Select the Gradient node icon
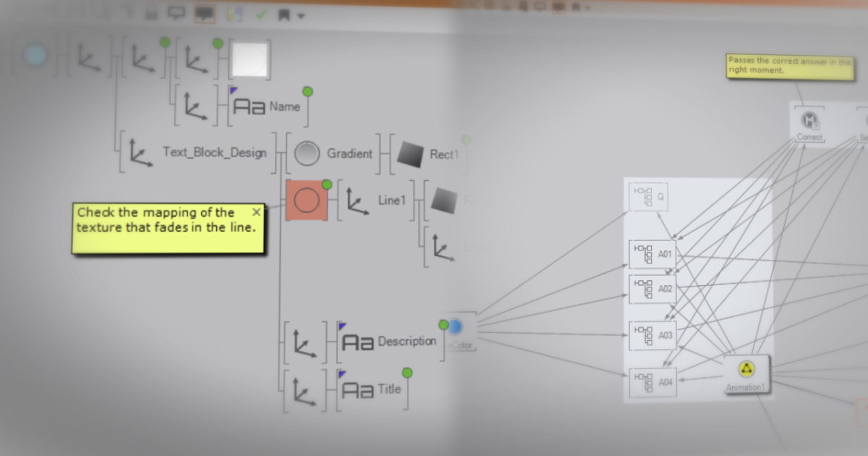The width and height of the screenshot is (868, 456). tap(307, 153)
